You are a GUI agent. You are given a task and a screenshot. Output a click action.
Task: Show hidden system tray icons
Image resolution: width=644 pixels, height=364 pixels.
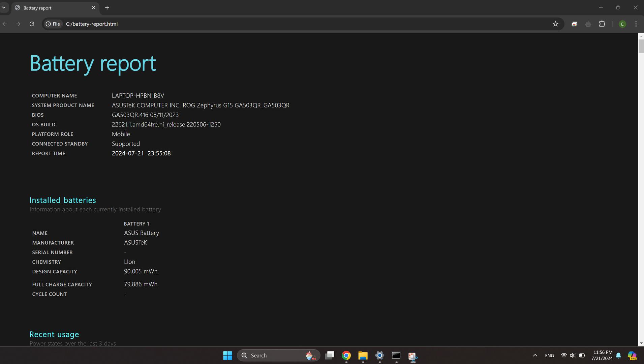click(x=535, y=356)
